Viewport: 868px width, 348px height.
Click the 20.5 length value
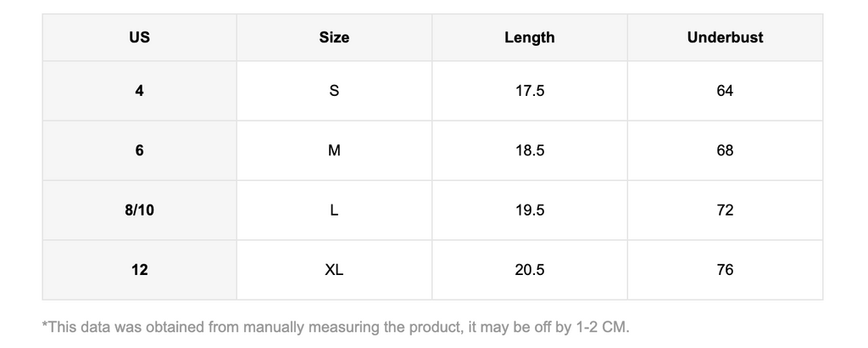click(x=530, y=270)
